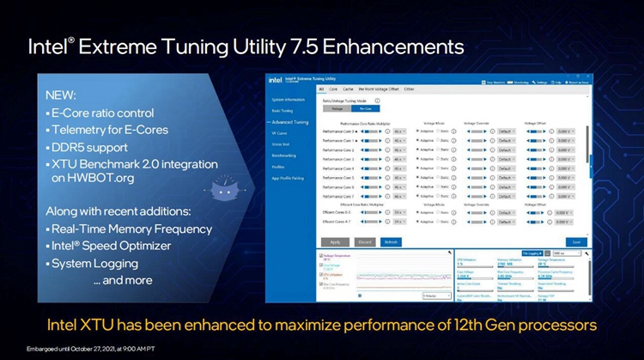Viewport: 644px width, 360px height.
Task: Open Performance Core 0 ratio multiplier dropdown
Action: click(x=399, y=131)
